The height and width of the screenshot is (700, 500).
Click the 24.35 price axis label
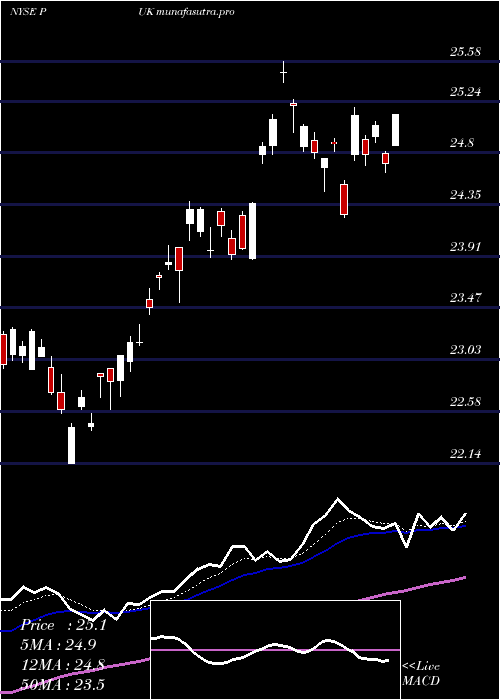pos(465,195)
